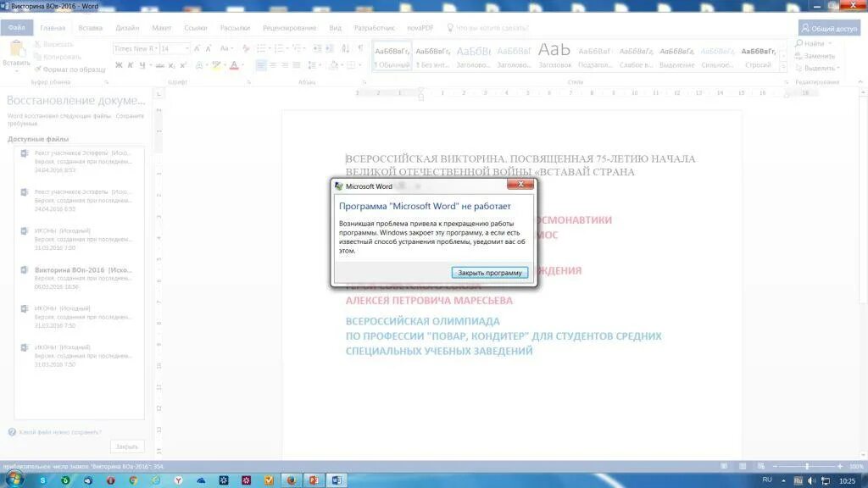The image size is (868, 488).
Task: Click the Skype icon on the taskbar
Action: [42, 480]
